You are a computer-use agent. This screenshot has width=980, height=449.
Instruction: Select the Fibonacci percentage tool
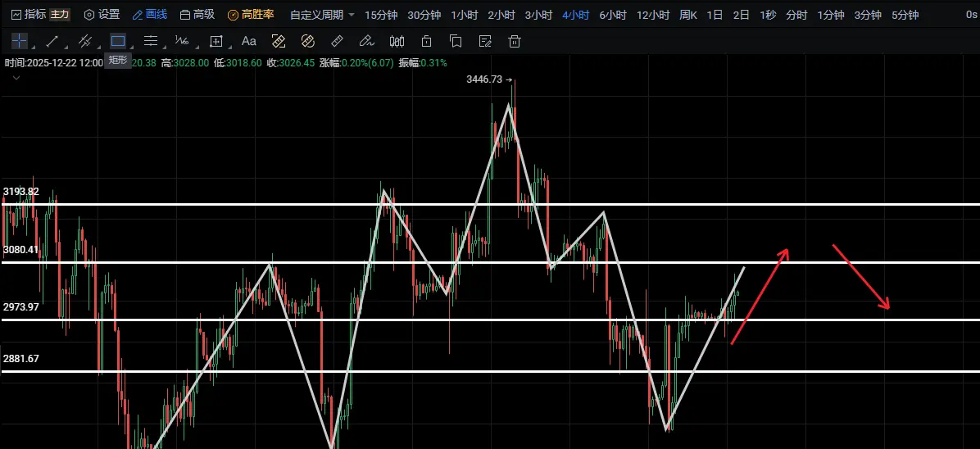[x=182, y=41]
